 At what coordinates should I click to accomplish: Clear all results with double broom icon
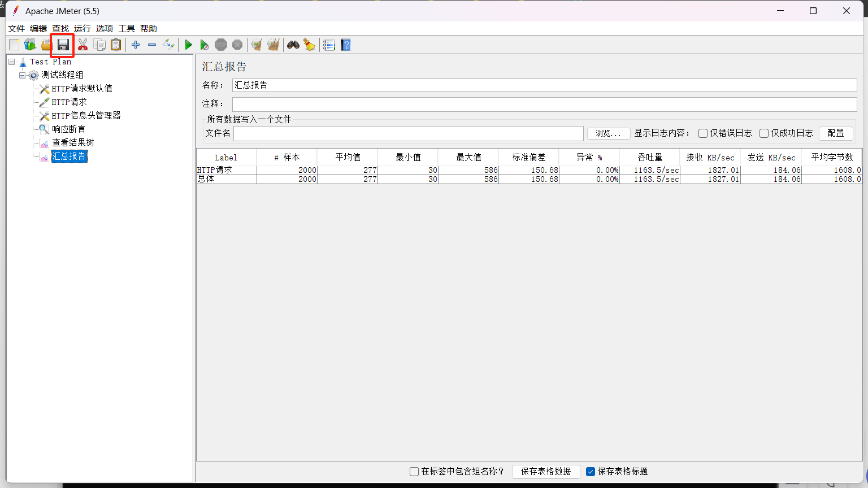point(274,45)
